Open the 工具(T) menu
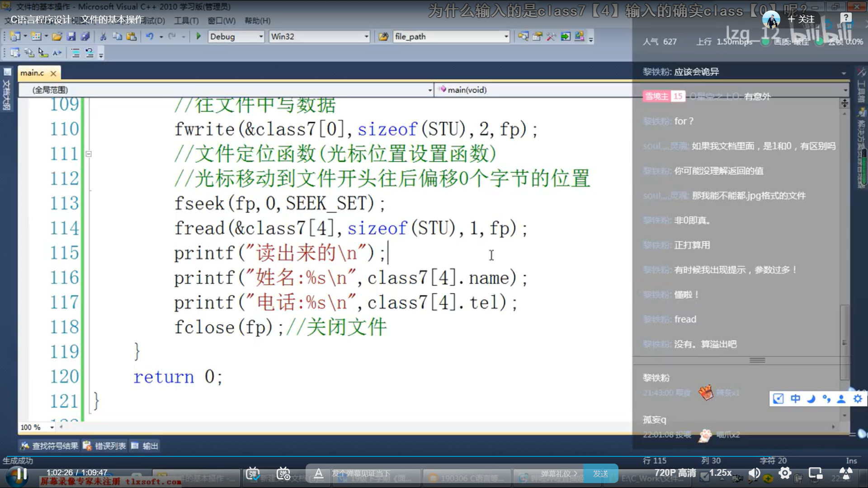This screenshot has width=868, height=488. pos(186,21)
